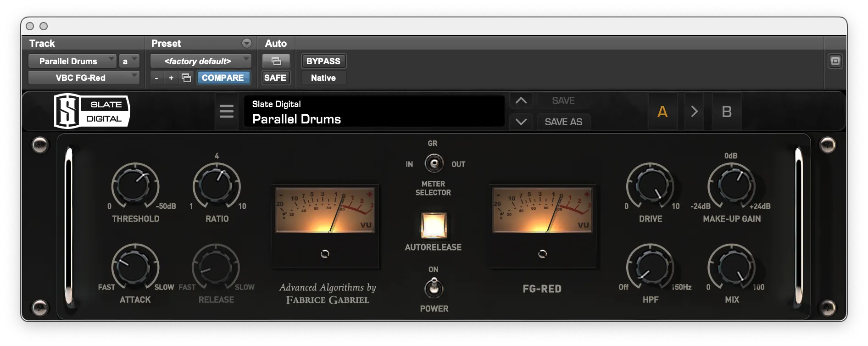Click the Preset header label
The image size is (868, 346).
coord(166,43)
